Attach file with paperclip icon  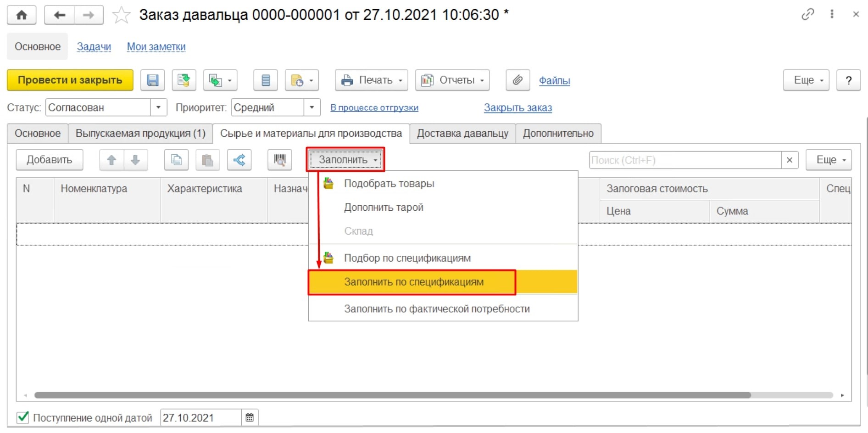pos(517,80)
